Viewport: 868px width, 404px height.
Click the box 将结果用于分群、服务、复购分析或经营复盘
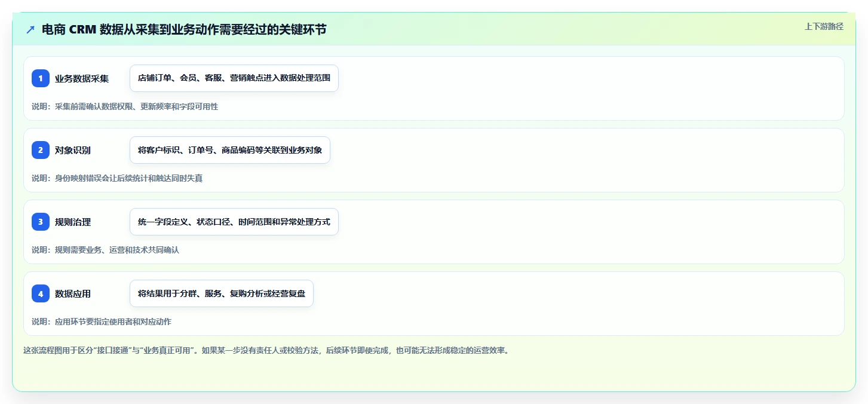click(x=222, y=293)
